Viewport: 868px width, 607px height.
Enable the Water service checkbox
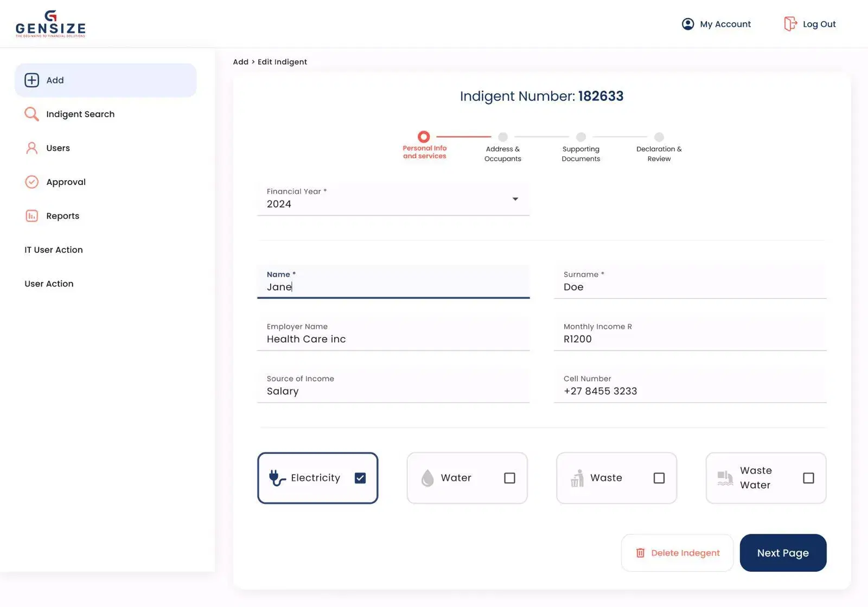pyautogui.click(x=509, y=478)
